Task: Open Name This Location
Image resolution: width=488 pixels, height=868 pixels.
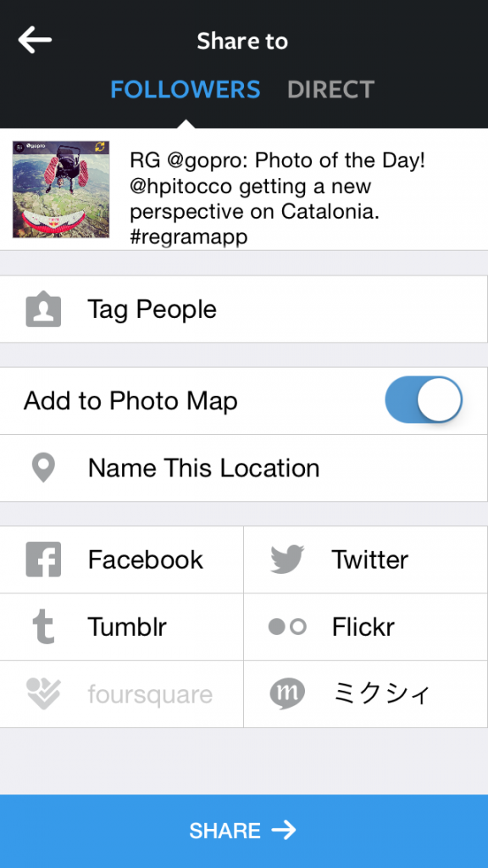Action: tap(244, 468)
